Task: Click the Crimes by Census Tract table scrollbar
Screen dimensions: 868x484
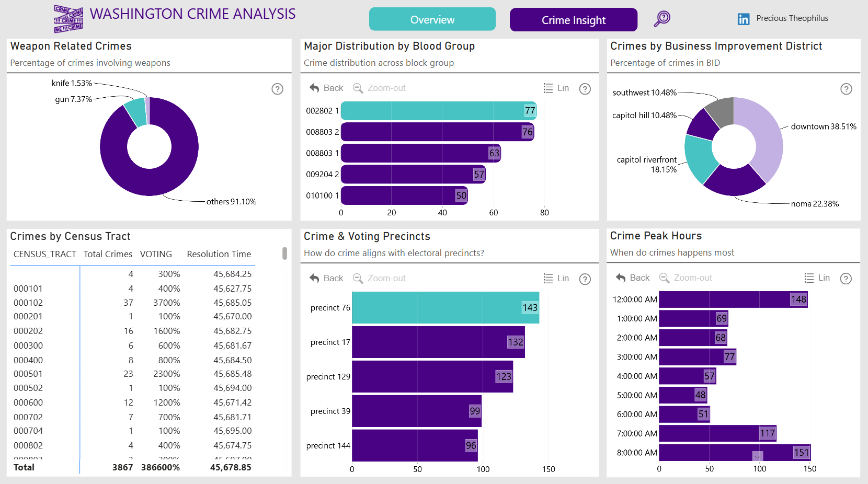Action: (x=284, y=253)
